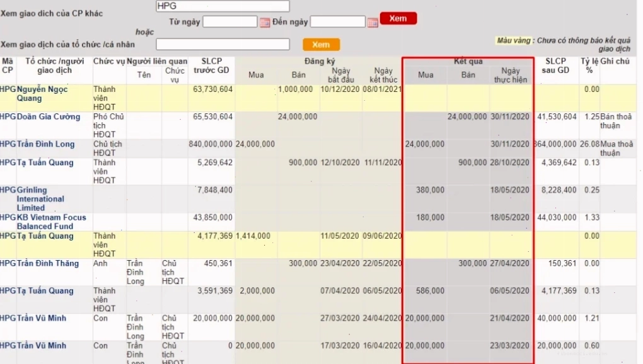The height and width of the screenshot is (364, 643).
Task: Select the percentage 26.08
Action: tap(589, 144)
